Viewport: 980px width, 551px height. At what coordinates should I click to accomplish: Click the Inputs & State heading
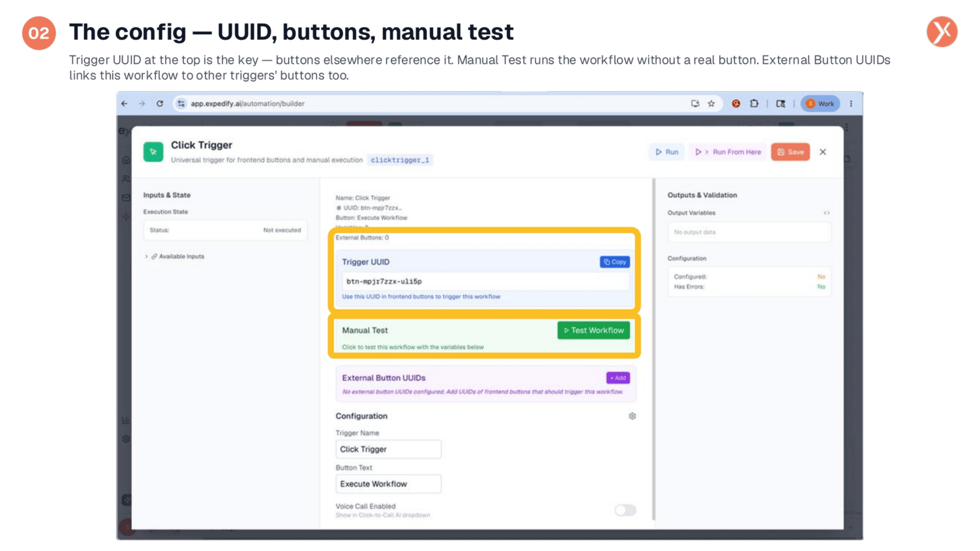[x=167, y=195]
